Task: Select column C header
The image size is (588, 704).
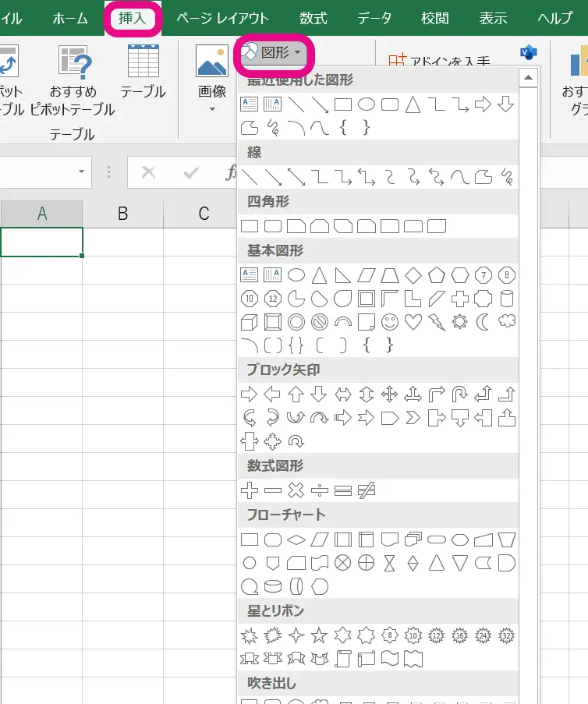Action: [204, 214]
